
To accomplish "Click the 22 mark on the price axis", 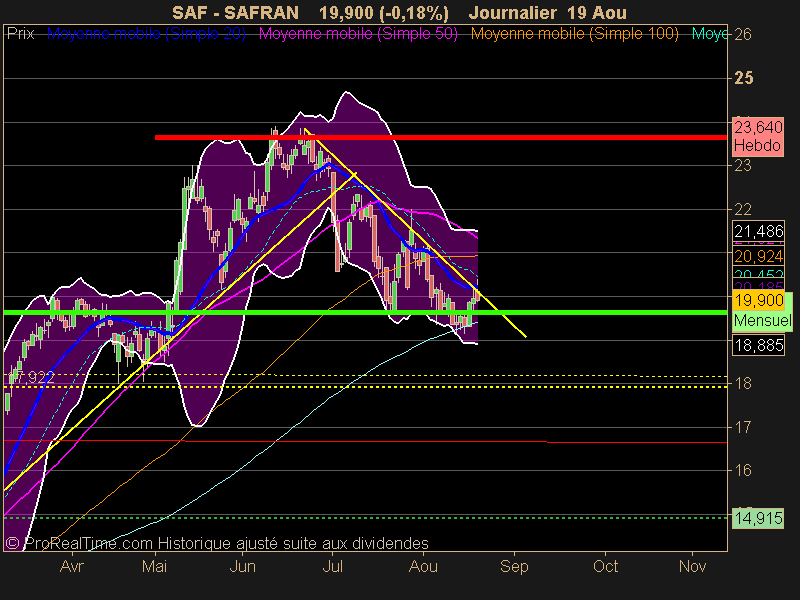I will (743, 209).
